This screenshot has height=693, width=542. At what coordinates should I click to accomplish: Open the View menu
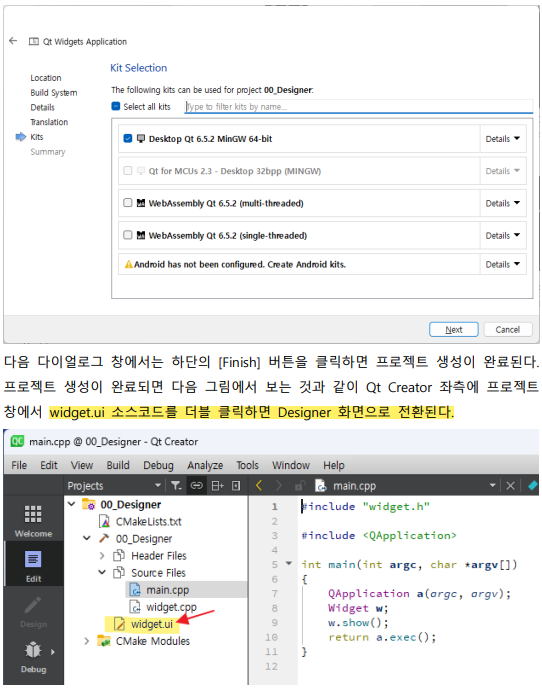pos(82,465)
